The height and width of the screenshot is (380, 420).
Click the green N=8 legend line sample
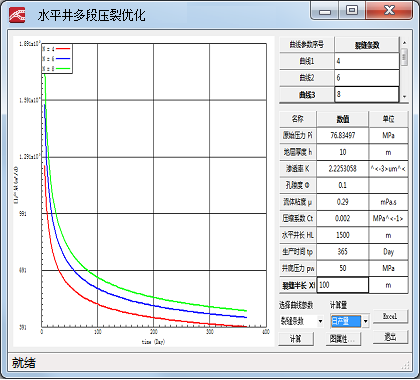63,69
